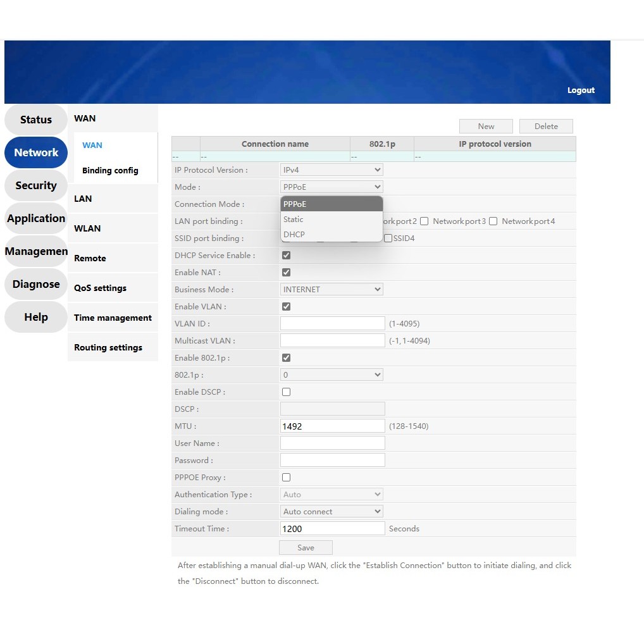Tick the PPPOE Proxy checkbox
This screenshot has width=644, height=644.
(x=286, y=478)
